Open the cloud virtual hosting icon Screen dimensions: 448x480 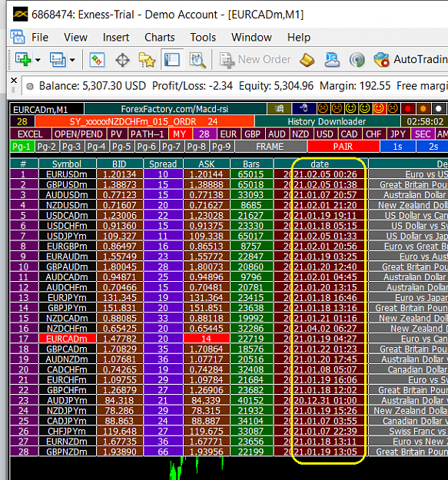[332, 59]
